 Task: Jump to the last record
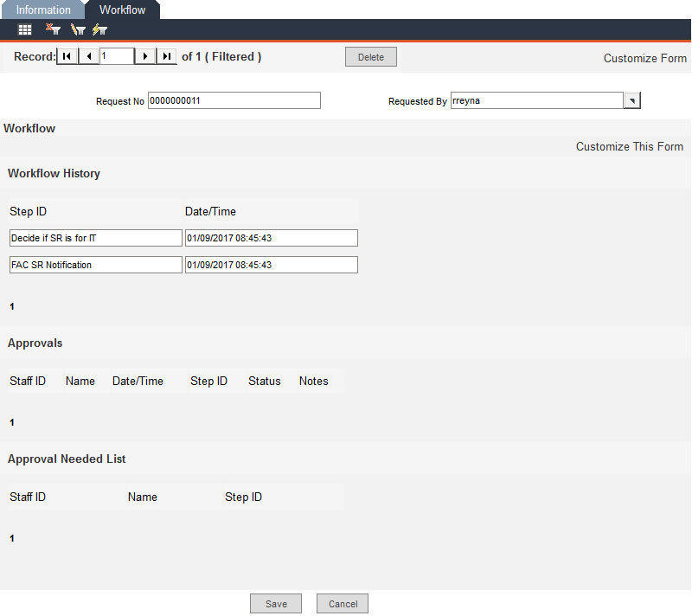tap(166, 55)
